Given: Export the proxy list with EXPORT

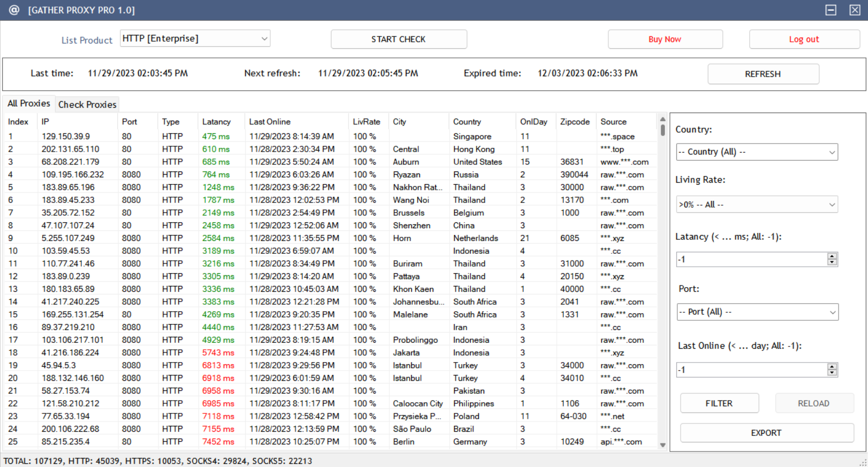Looking at the screenshot, I should pos(766,433).
